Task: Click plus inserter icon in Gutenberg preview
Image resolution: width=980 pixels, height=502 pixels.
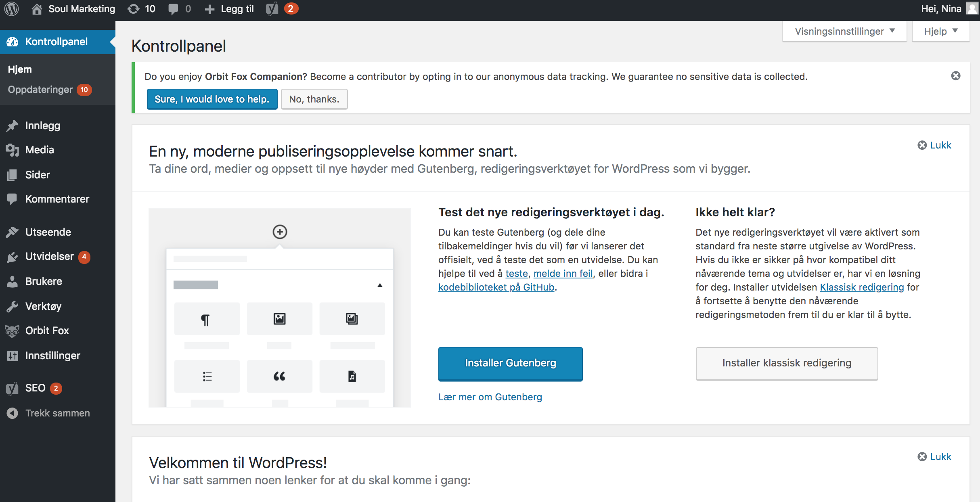Action: click(280, 232)
